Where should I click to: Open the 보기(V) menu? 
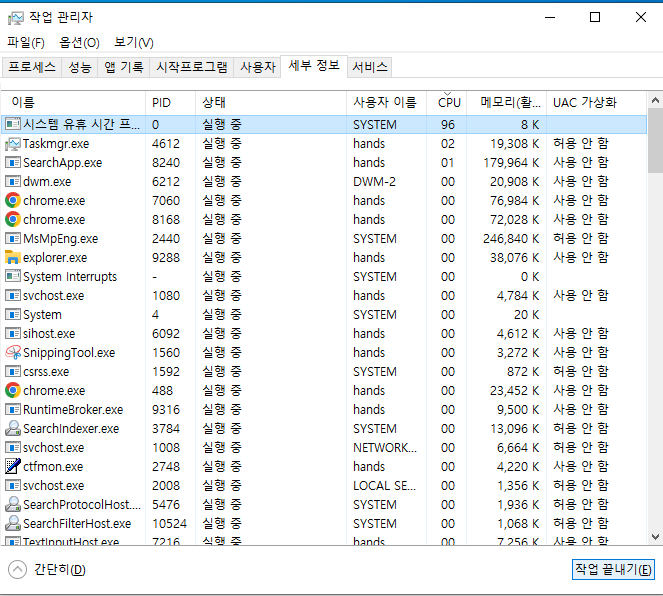coord(134,43)
